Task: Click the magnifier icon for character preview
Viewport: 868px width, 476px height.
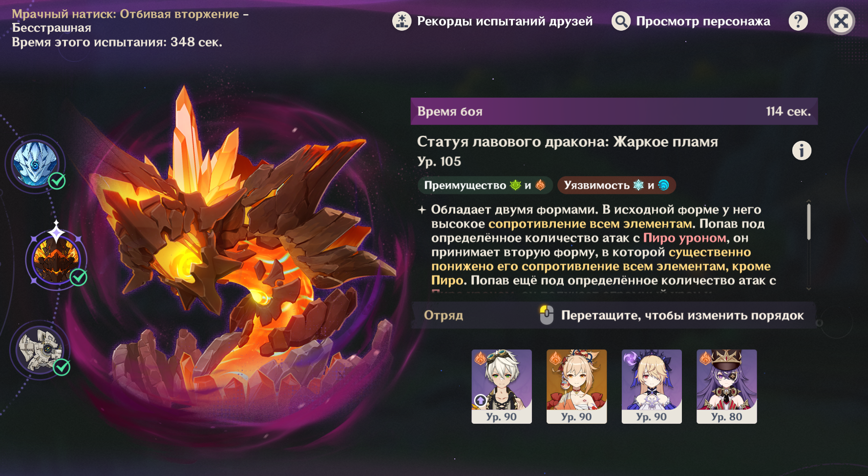Action: click(x=621, y=21)
